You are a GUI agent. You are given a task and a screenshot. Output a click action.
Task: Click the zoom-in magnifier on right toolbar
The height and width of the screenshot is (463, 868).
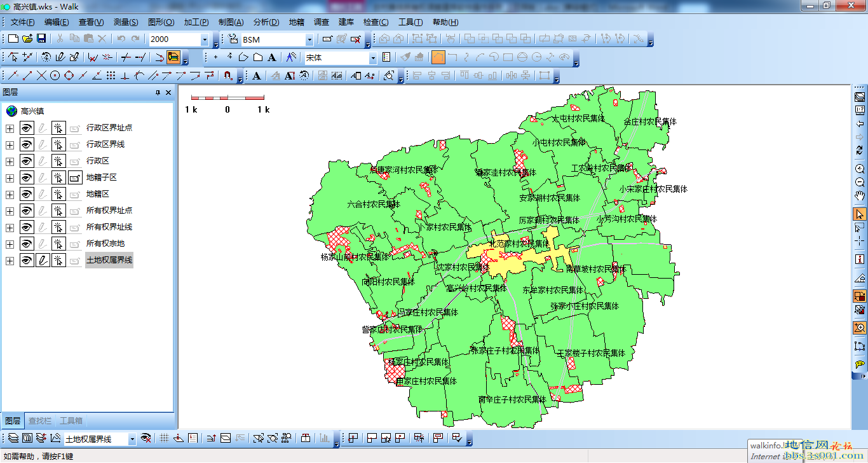(x=860, y=169)
